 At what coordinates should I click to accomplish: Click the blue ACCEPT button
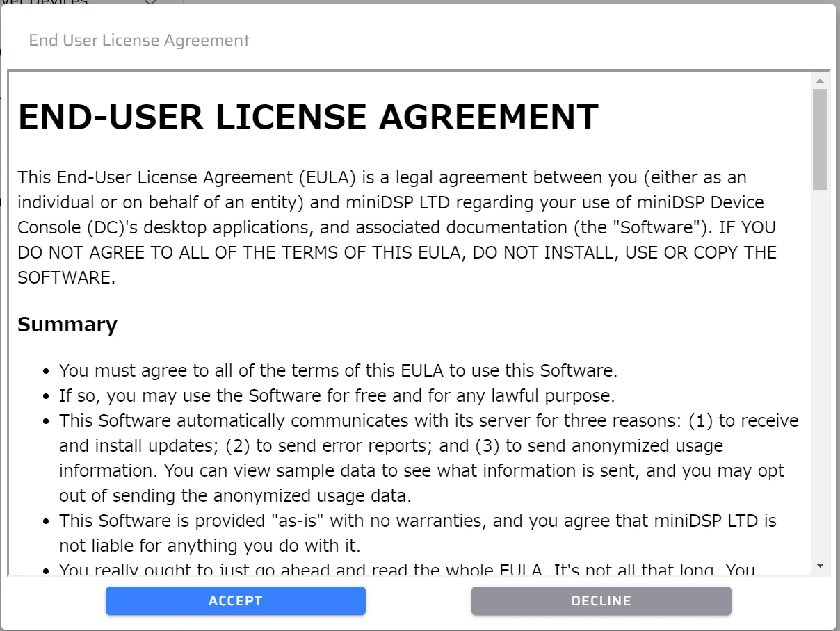(x=235, y=601)
